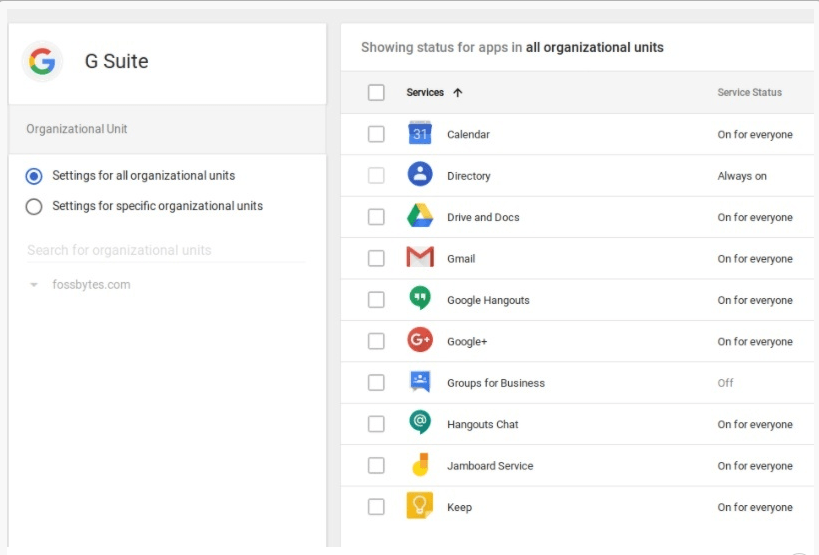This screenshot has width=819, height=555.
Task: Open the Groups for Business service name
Action: tap(496, 383)
